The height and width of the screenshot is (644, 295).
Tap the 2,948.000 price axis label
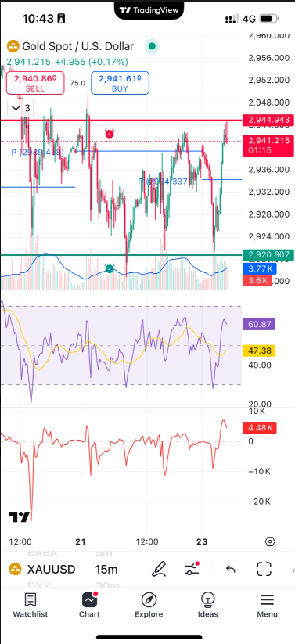[x=268, y=103]
